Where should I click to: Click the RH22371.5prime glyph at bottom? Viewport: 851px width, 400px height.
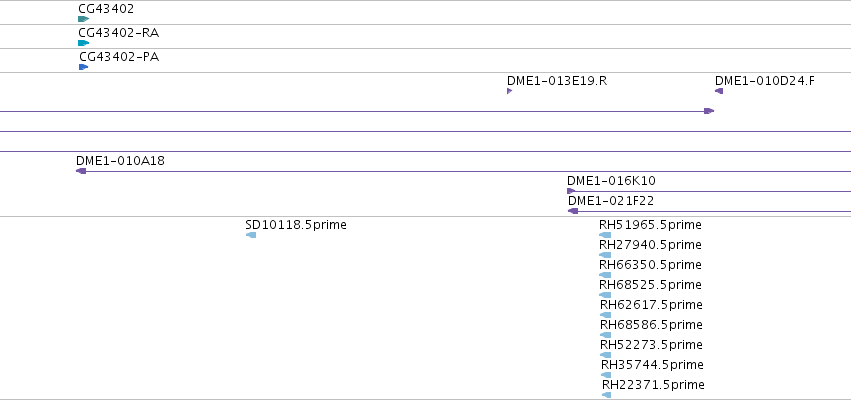(x=606, y=395)
